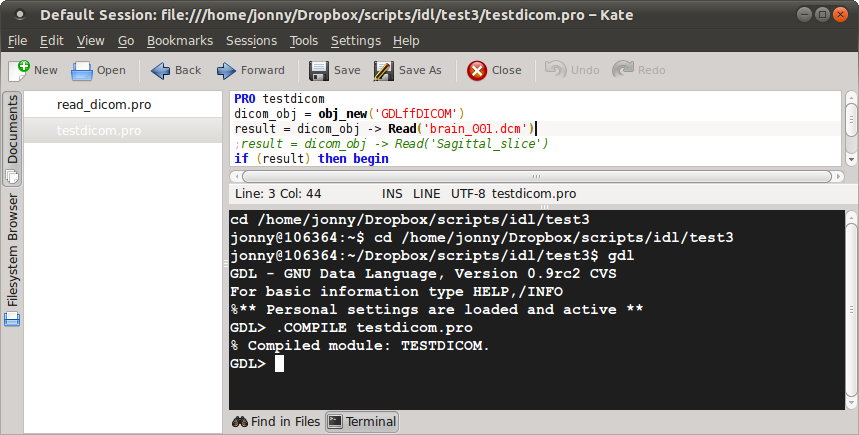This screenshot has height=435, width=859.
Task: Select read_dicom.pro in document list
Action: [x=123, y=105]
